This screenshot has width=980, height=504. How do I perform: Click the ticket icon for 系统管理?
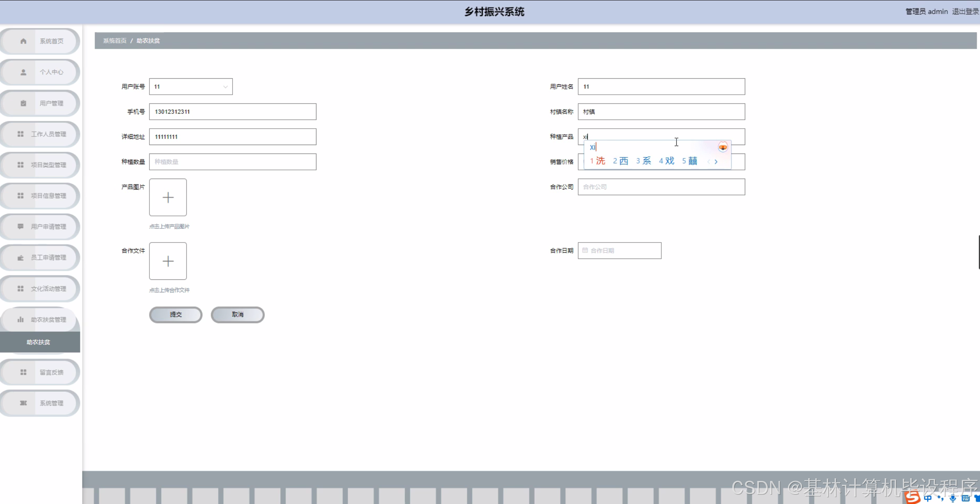pos(23,403)
